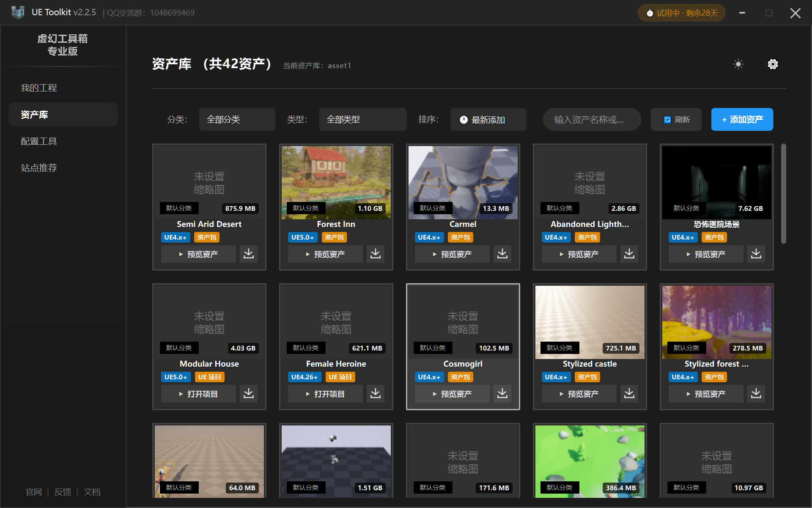This screenshot has width=812, height=508.
Task: Click the 恐怖医院场景 thumbnail
Action: click(x=717, y=182)
